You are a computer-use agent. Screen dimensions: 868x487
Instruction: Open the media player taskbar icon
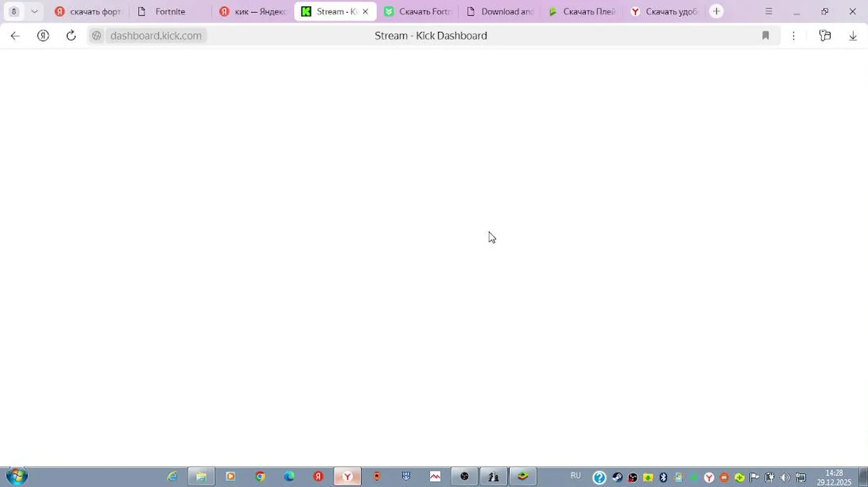point(231,477)
